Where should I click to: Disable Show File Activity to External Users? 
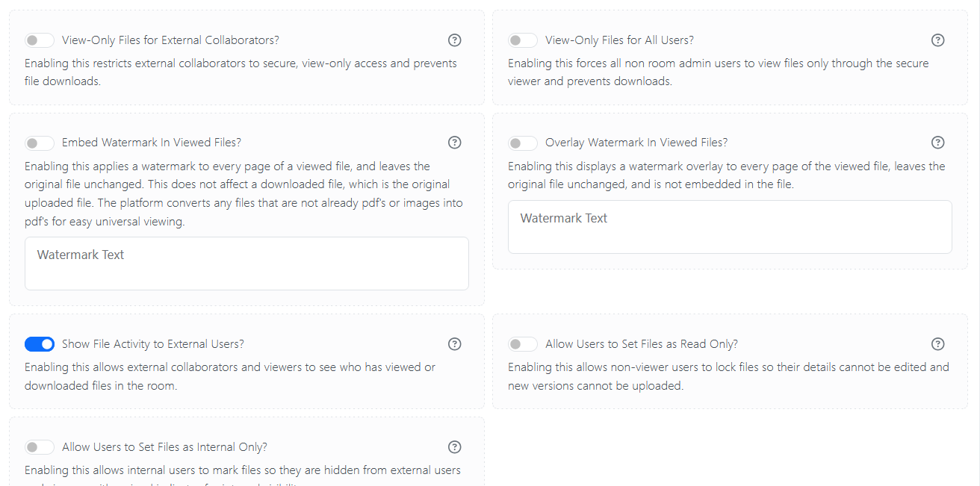(x=40, y=344)
